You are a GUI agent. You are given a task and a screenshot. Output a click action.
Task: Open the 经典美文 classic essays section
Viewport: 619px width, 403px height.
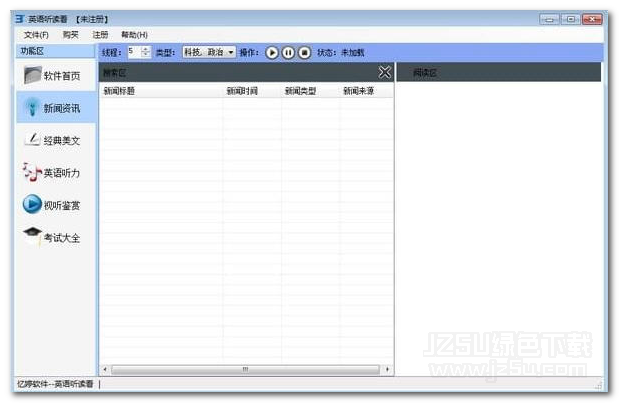tap(56, 140)
